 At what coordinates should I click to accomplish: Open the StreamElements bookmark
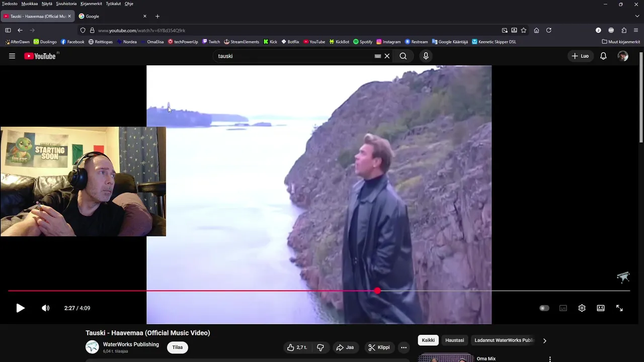pos(242,42)
